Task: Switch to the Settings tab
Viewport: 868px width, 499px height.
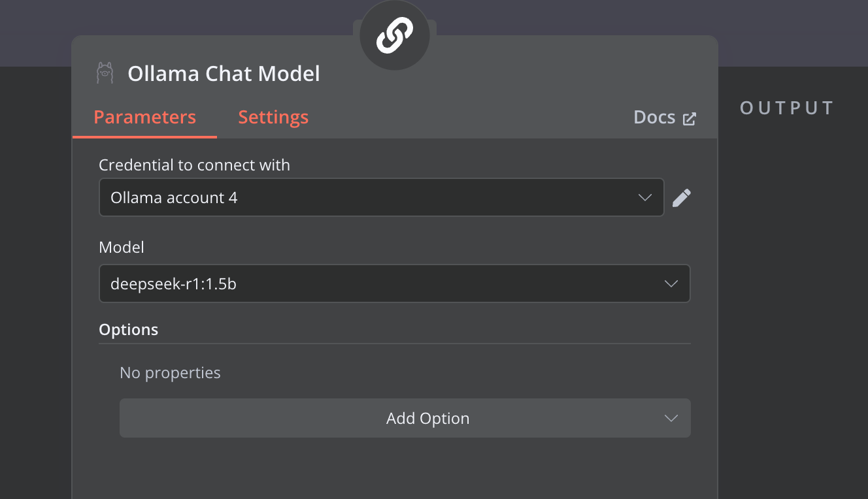Action: [x=273, y=118]
